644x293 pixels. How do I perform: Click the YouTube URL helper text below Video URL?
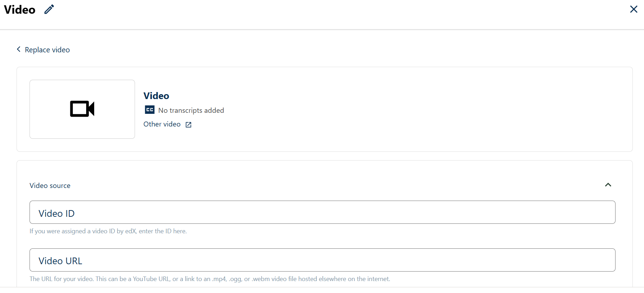(210, 279)
